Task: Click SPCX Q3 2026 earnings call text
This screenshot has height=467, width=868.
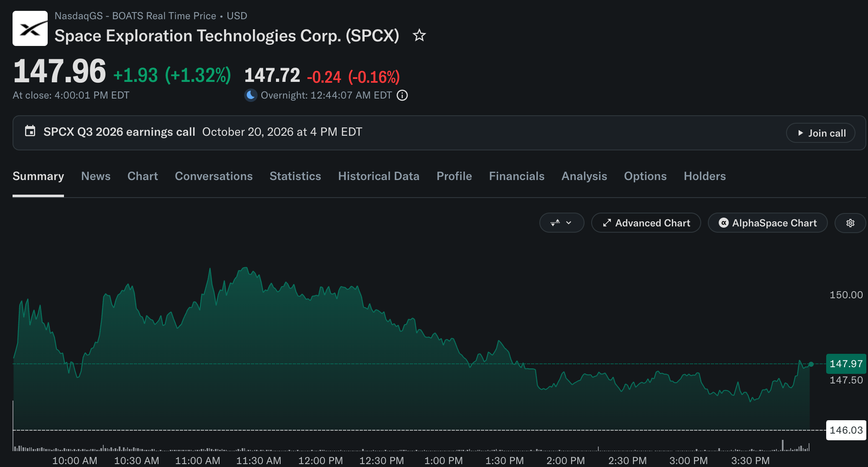Action: 119,132
